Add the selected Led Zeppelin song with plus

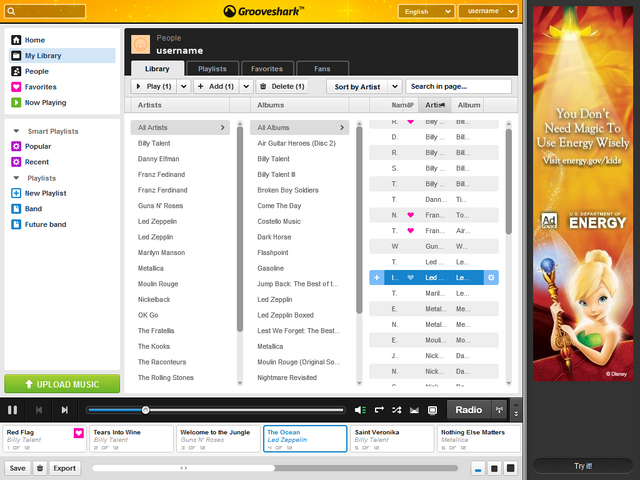[377, 278]
